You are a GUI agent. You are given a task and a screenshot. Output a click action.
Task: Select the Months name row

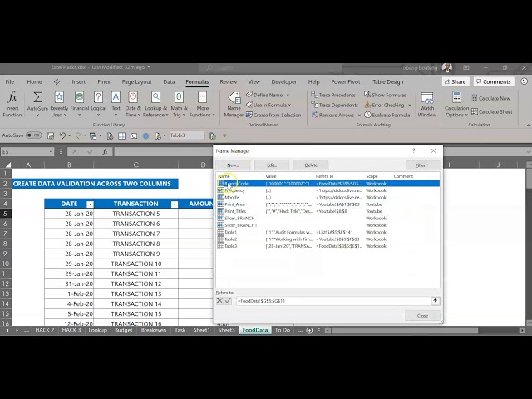[328, 198]
